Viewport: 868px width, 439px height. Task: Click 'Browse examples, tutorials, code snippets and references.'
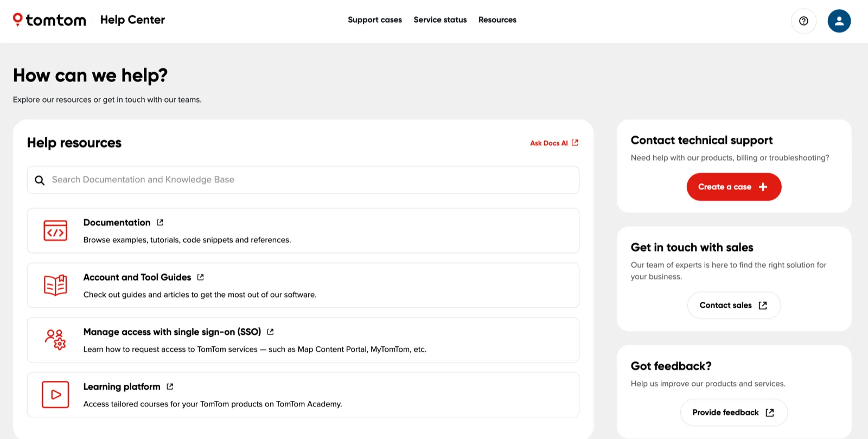pos(187,240)
